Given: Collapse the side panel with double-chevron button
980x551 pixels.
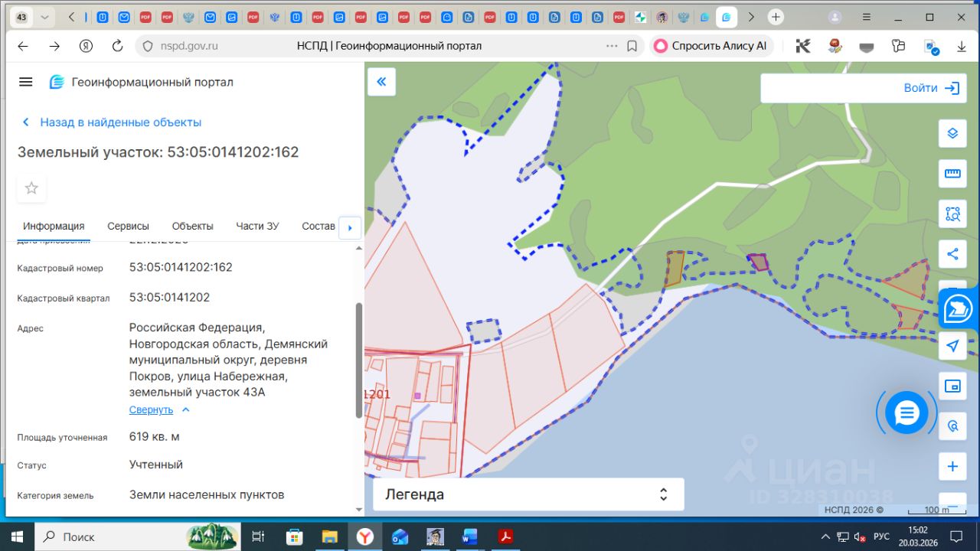Looking at the screenshot, I should (381, 82).
